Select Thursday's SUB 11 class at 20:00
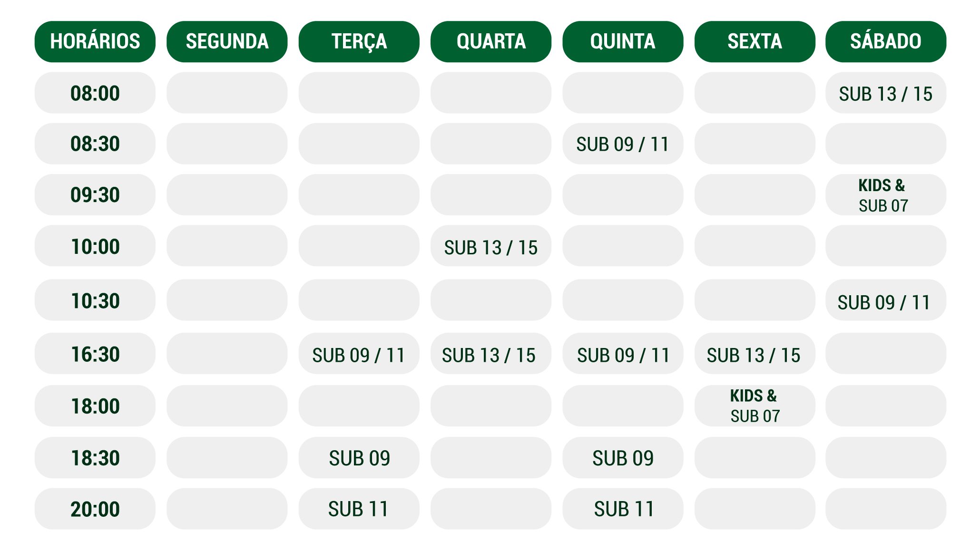The width and height of the screenshot is (980, 551). tap(623, 509)
